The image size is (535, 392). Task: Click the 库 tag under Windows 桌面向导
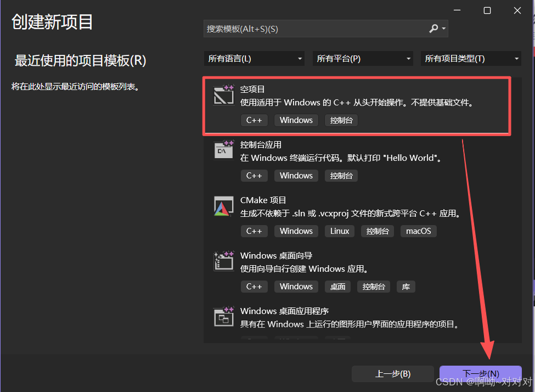406,287
